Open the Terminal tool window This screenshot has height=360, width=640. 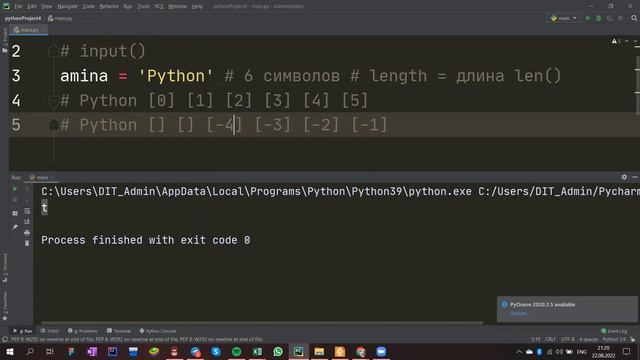(119, 331)
